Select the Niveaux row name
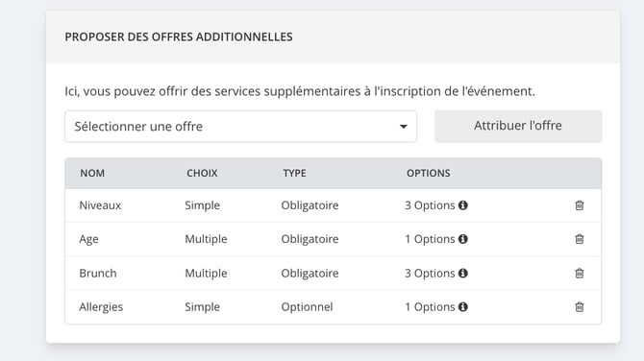 point(100,205)
